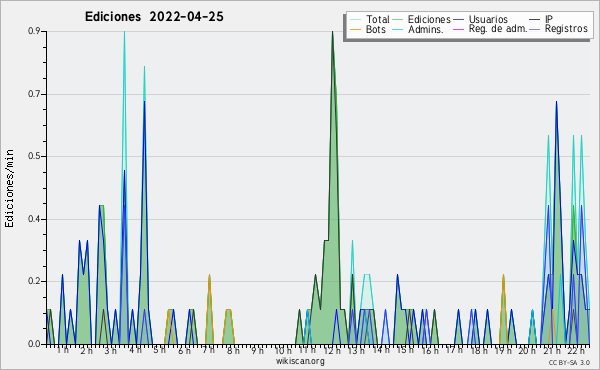Click the '6 h' x-axis label
600x370 pixels.
coord(184,350)
